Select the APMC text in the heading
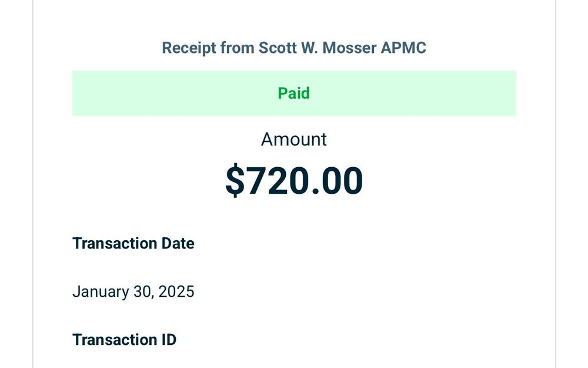This screenshot has height=368, width=588. (x=403, y=48)
